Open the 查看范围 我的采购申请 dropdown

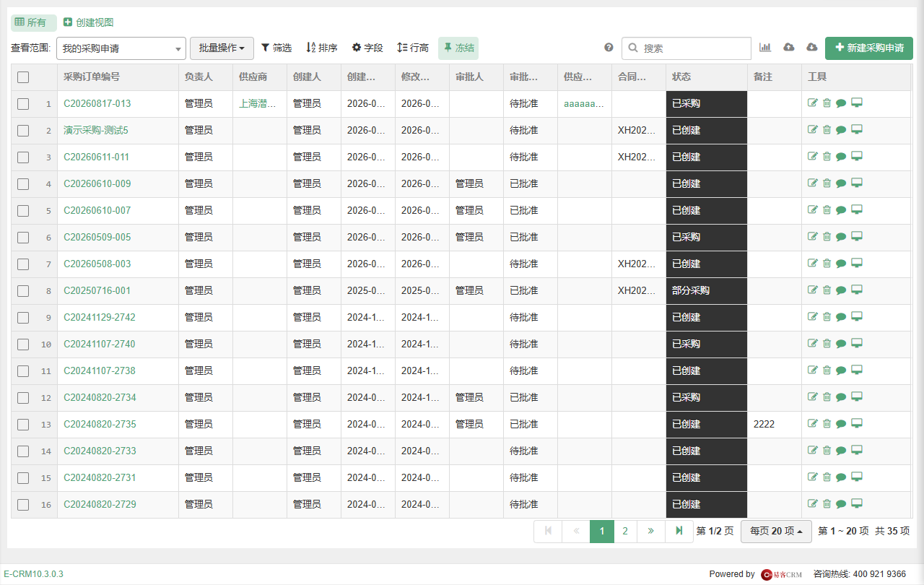pyautogui.click(x=121, y=48)
